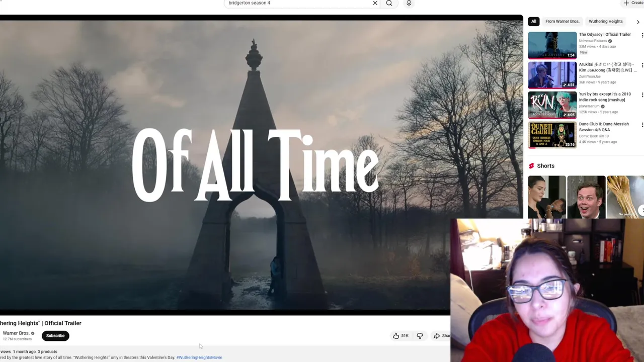This screenshot has height=362, width=644.
Task: Show more filter chips with right arrow
Action: click(638, 22)
